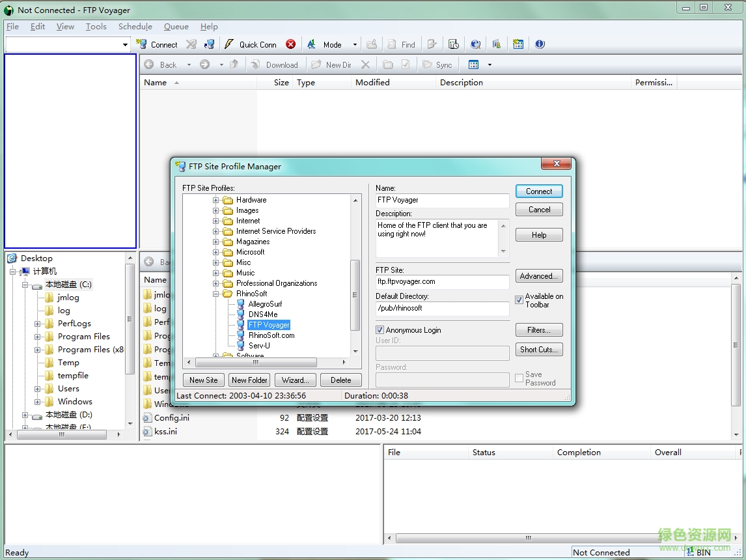Select the AllegroSurf site profile

tap(265, 304)
